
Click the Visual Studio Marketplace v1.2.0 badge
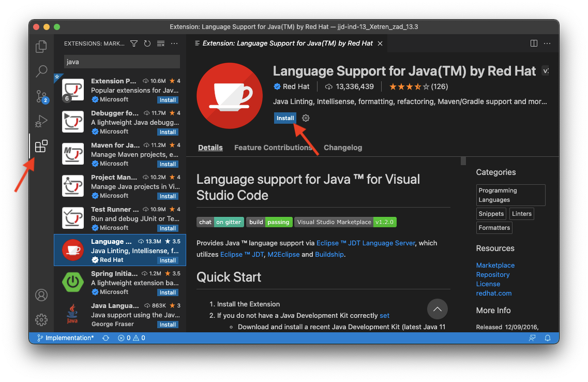345,222
